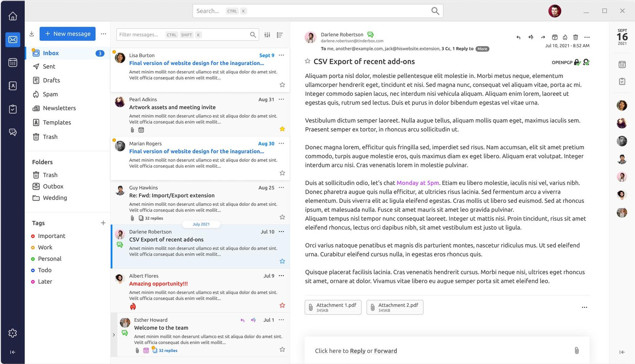Open the Newsletters folder

pos(59,108)
